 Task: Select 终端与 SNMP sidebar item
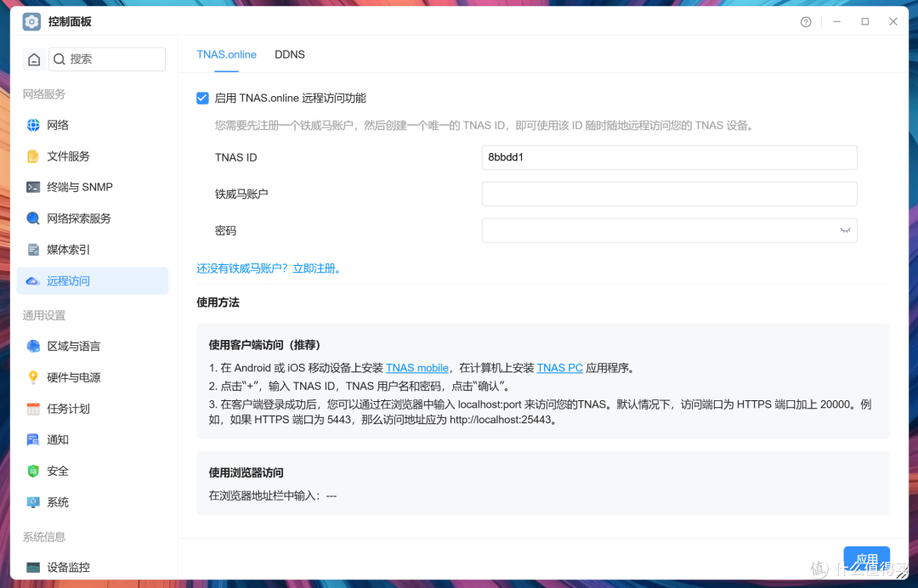93,187
